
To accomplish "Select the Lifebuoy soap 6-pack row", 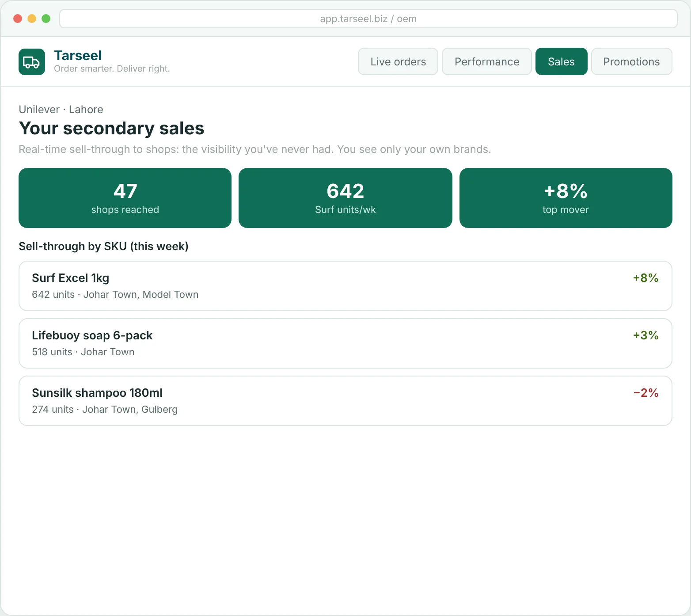I will tap(345, 343).
